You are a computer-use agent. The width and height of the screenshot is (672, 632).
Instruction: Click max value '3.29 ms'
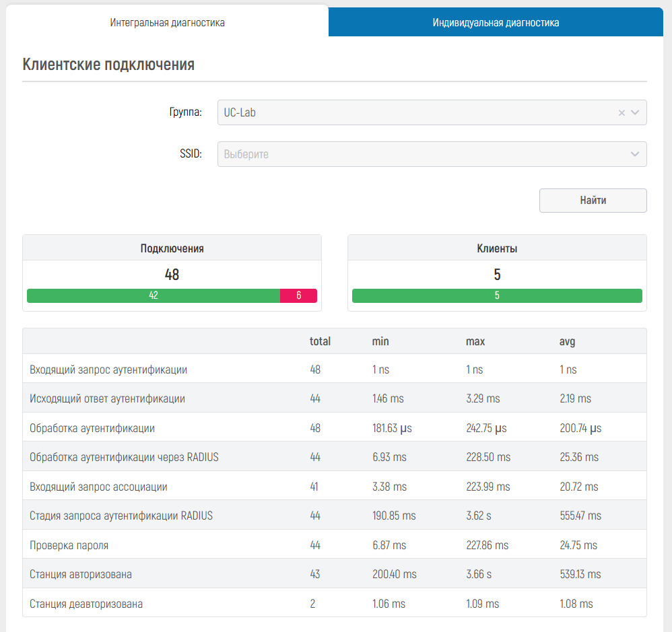(483, 398)
